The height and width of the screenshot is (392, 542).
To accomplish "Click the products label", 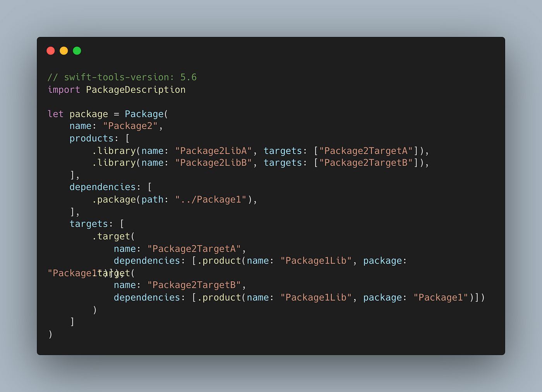I will point(91,139).
